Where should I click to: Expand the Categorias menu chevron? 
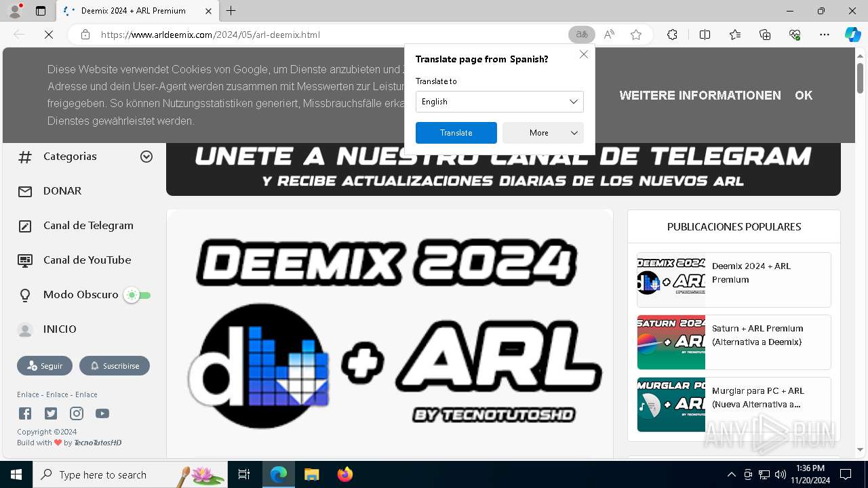click(x=146, y=157)
